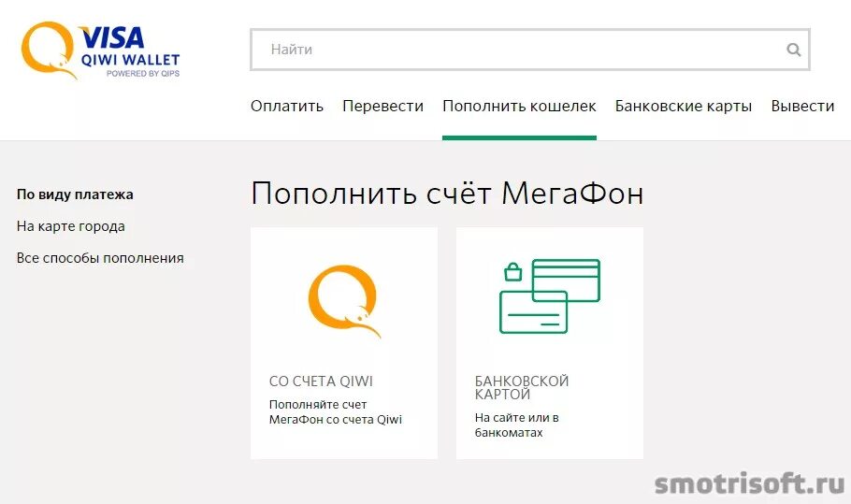Choose the СО СЧЕТА QIWI option title
This screenshot has width=851, height=504.
(x=321, y=382)
